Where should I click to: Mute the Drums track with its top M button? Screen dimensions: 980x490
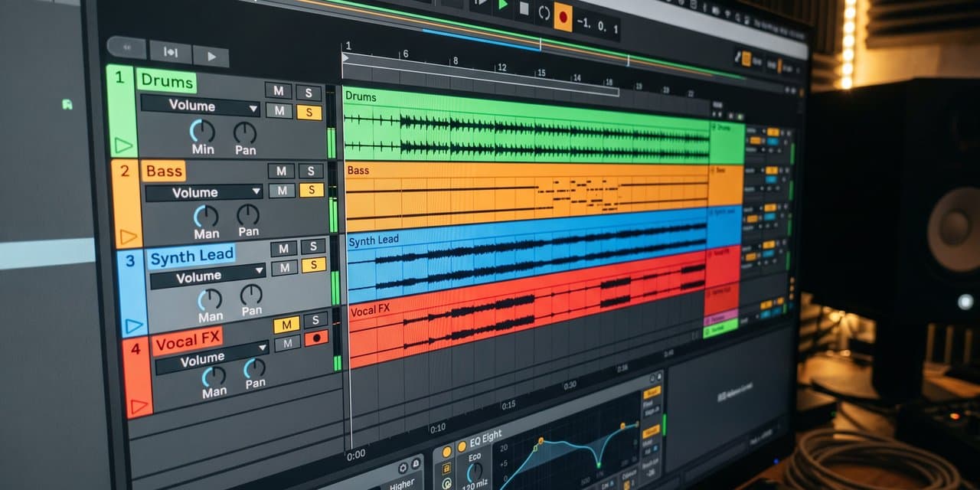(278, 90)
